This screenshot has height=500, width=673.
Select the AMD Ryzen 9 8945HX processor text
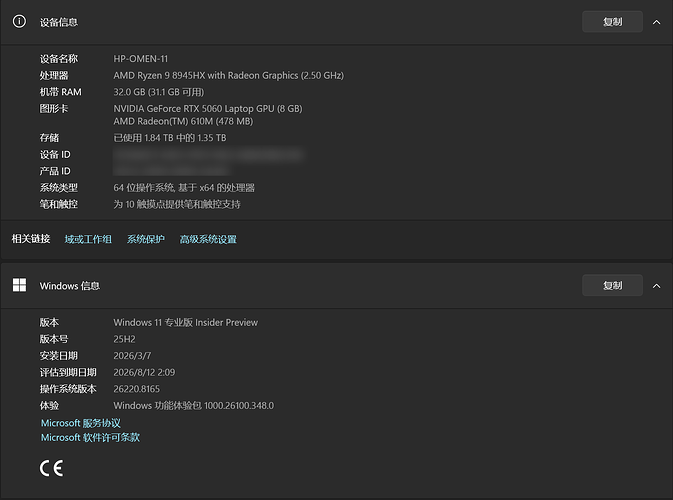pos(228,75)
